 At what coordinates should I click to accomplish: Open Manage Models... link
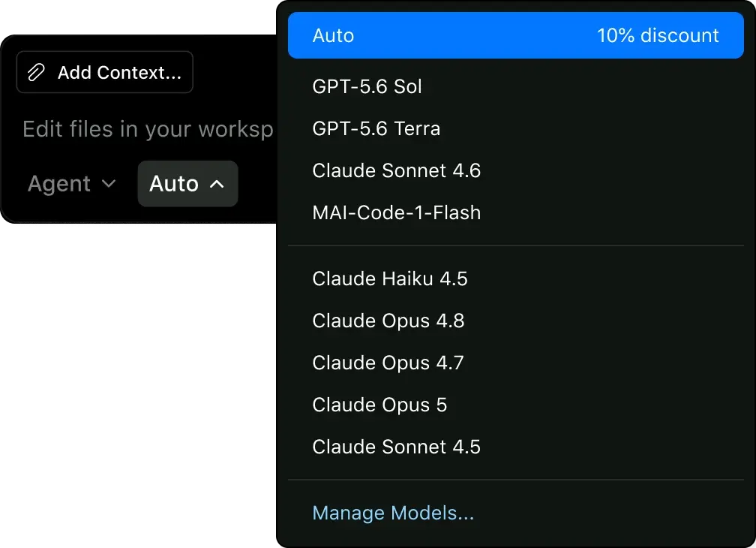393,513
